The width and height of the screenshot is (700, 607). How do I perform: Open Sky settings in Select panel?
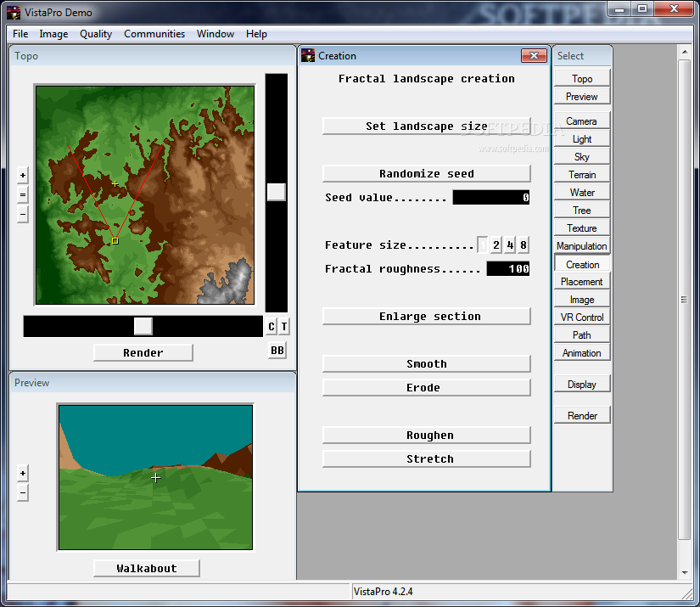582,157
